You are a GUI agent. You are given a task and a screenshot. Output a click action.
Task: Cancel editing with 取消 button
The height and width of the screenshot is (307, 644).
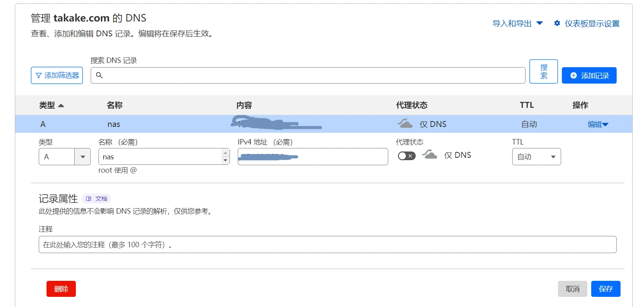[572, 289]
